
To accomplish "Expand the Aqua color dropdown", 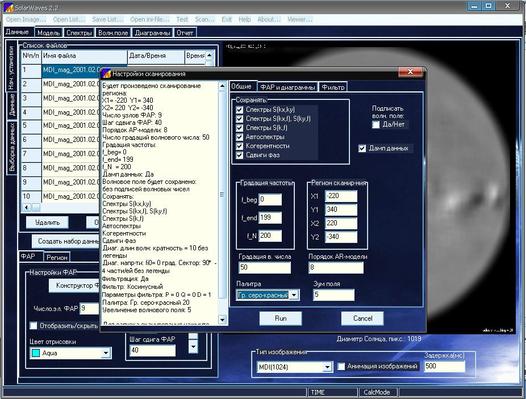I will [x=106, y=353].
